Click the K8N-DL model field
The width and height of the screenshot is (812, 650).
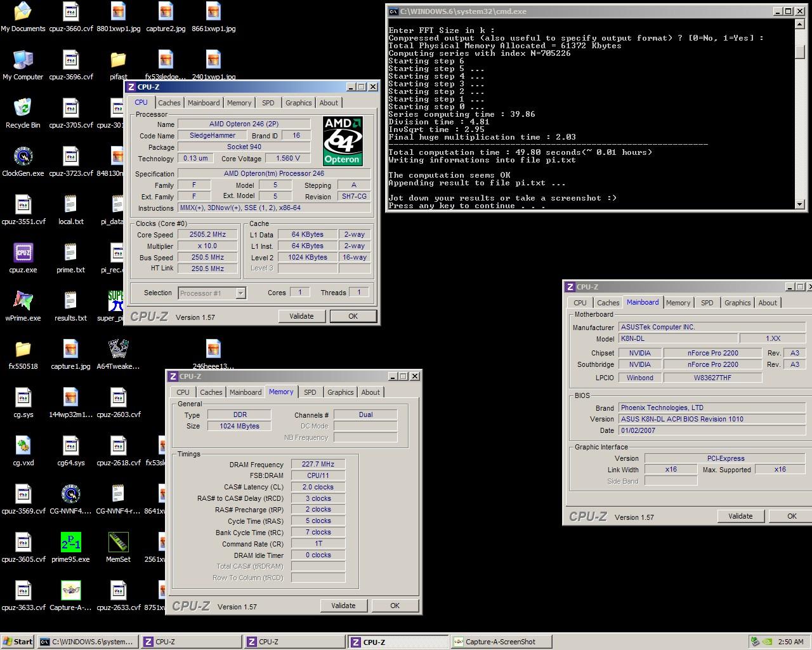[678, 339]
